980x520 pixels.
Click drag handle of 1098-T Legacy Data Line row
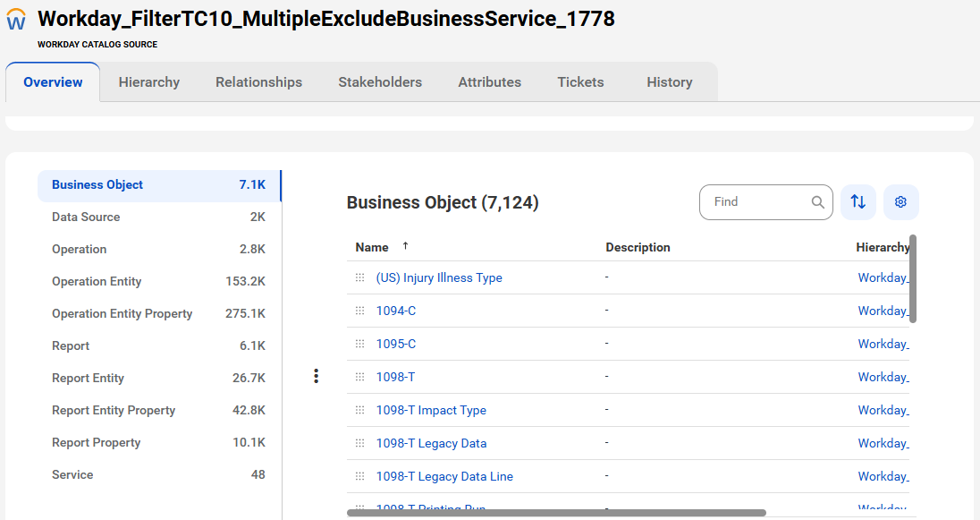tap(360, 476)
